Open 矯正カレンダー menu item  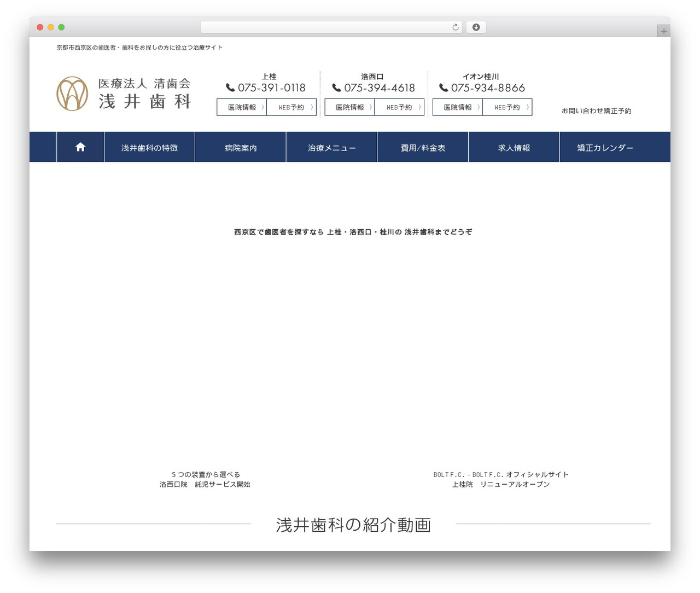click(x=605, y=147)
